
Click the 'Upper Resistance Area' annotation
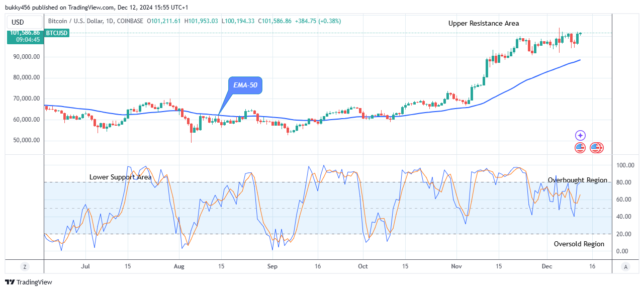point(484,23)
